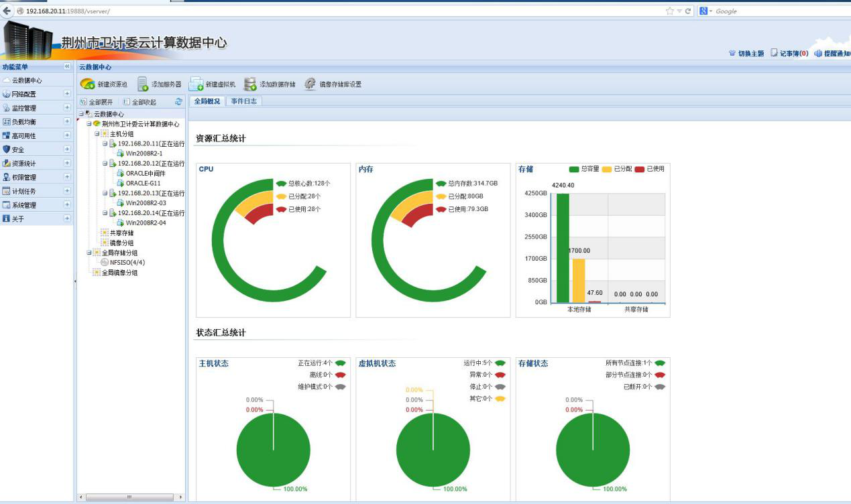
Task: Click the 切换主题 theme icon
Action: 732,54
